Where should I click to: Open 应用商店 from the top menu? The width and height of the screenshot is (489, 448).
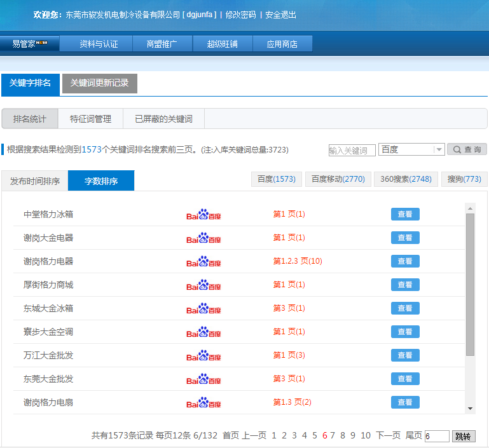click(282, 44)
